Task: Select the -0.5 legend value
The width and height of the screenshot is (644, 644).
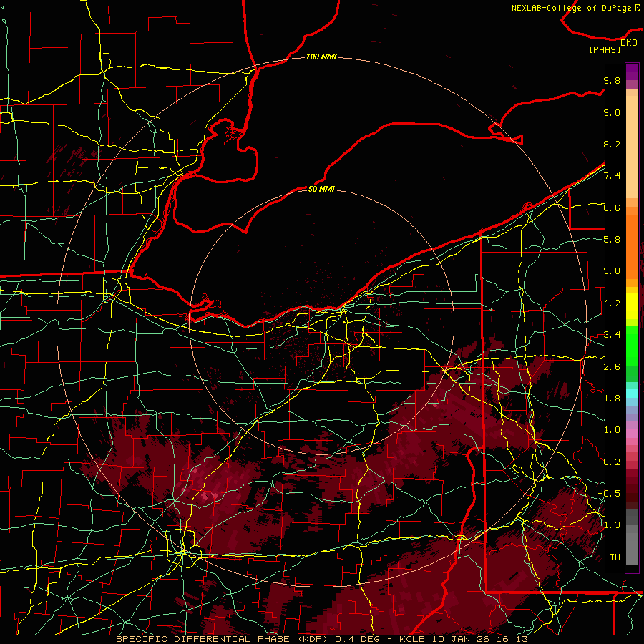Action: point(609,494)
